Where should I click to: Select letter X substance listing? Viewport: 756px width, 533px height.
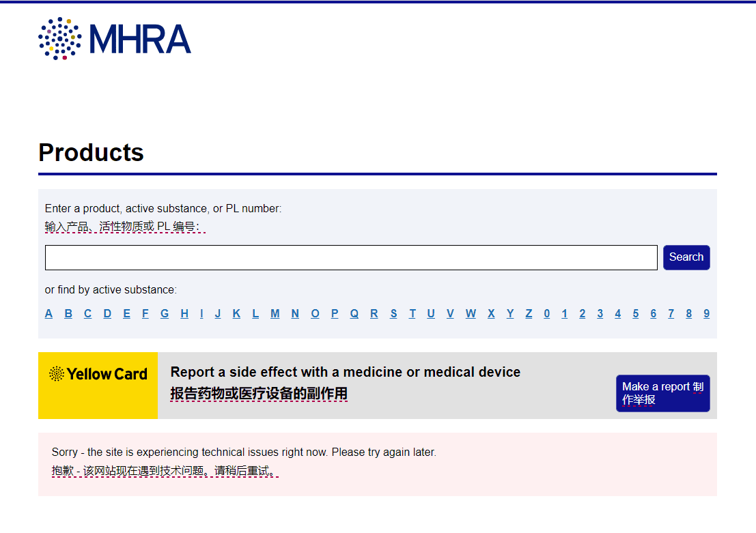click(x=491, y=313)
